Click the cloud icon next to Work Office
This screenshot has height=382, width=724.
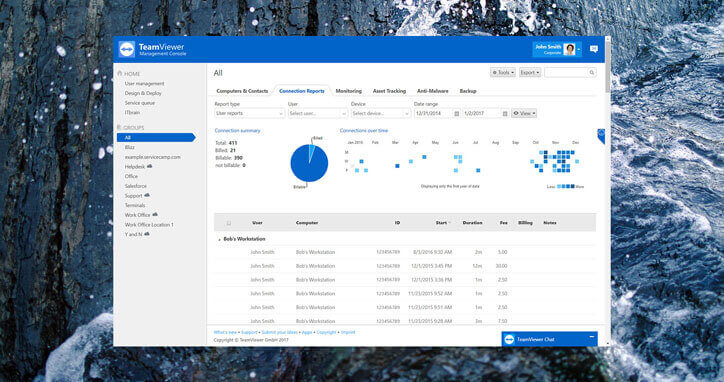click(155, 215)
